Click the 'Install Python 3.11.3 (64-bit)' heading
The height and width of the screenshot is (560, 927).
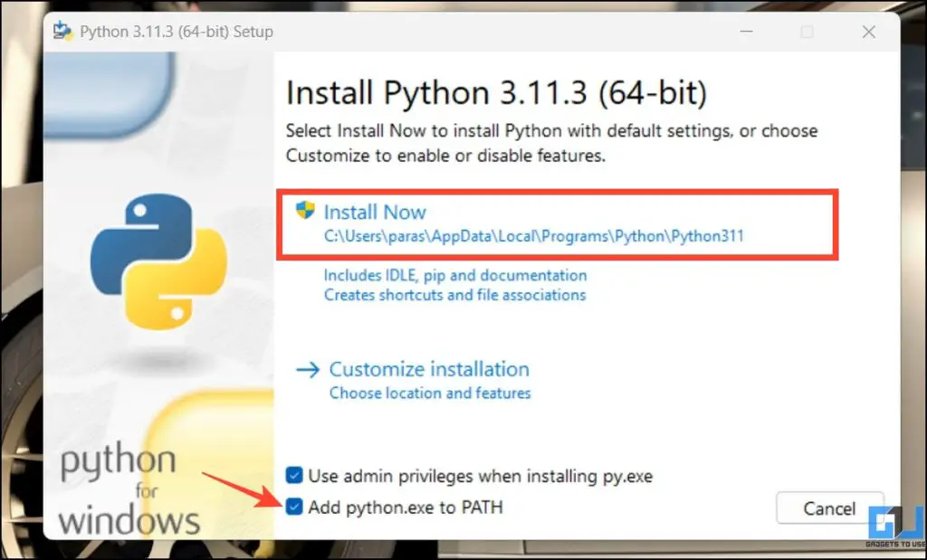[x=497, y=94]
